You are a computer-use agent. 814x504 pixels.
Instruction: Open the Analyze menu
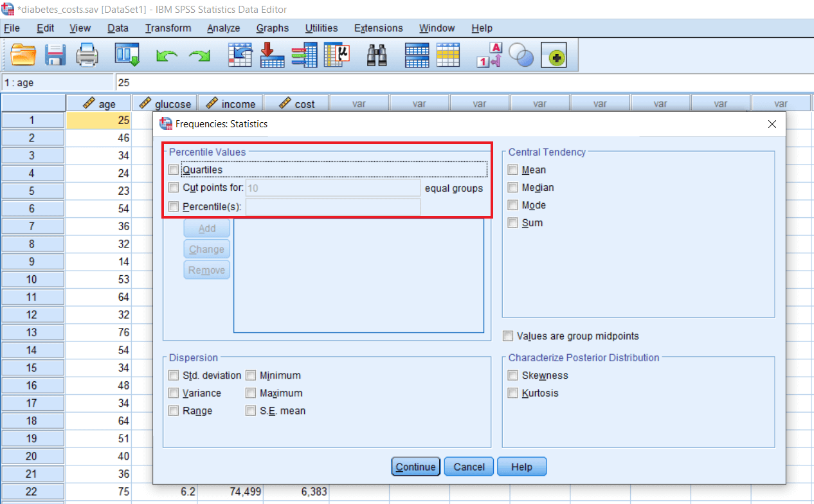coord(223,28)
